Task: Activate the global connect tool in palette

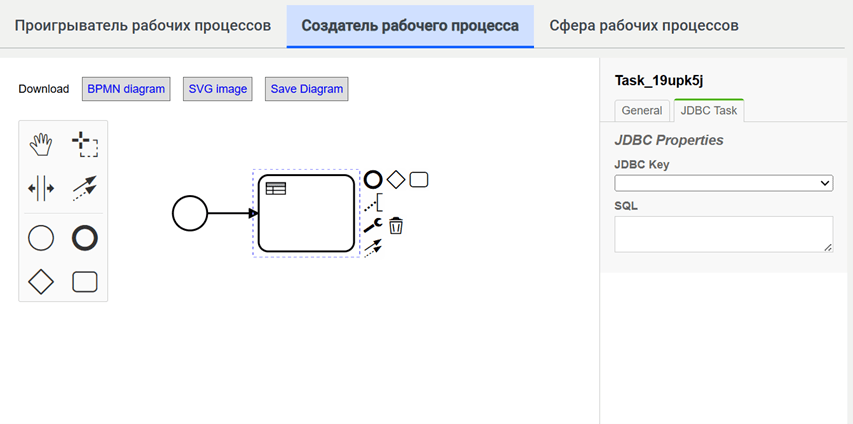Action: tap(85, 188)
